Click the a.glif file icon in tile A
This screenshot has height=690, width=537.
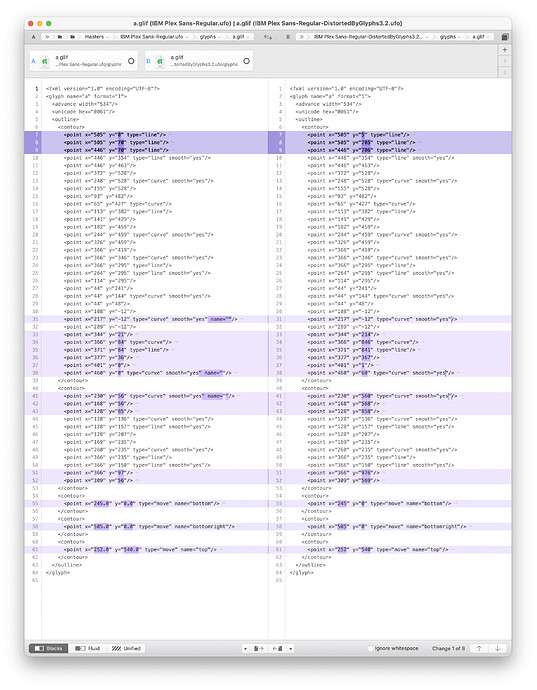(x=44, y=61)
